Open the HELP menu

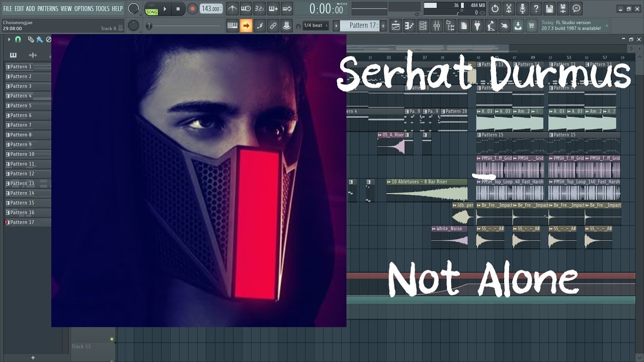(x=117, y=9)
